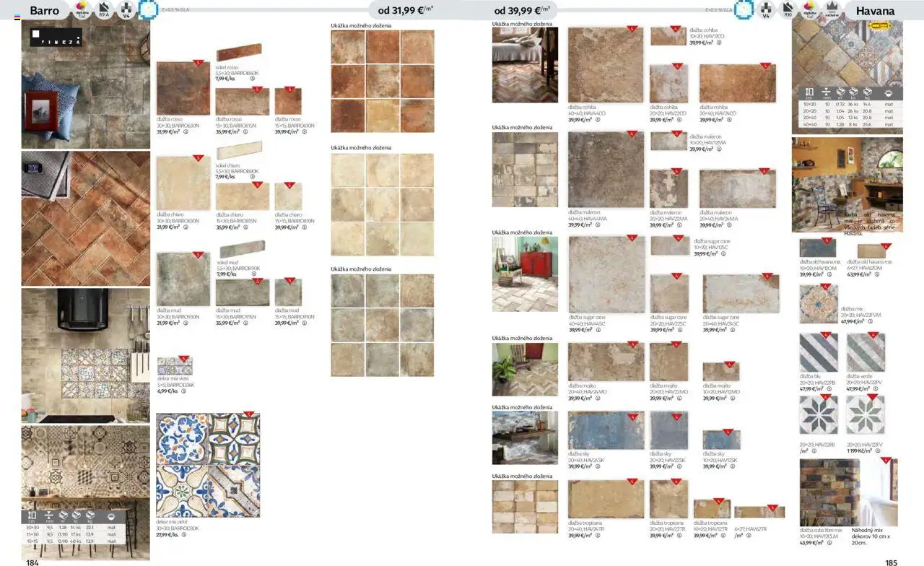Click the sokel rosso skirting tile swatch
924x566 pixels.
pyautogui.click(x=238, y=53)
